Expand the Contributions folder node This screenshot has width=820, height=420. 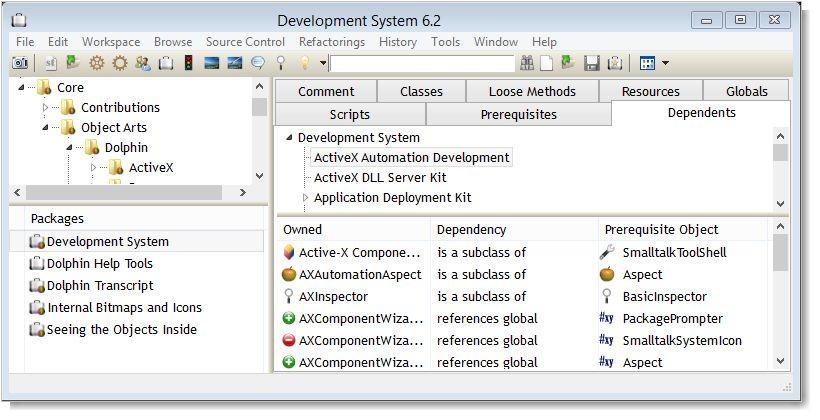(x=45, y=107)
